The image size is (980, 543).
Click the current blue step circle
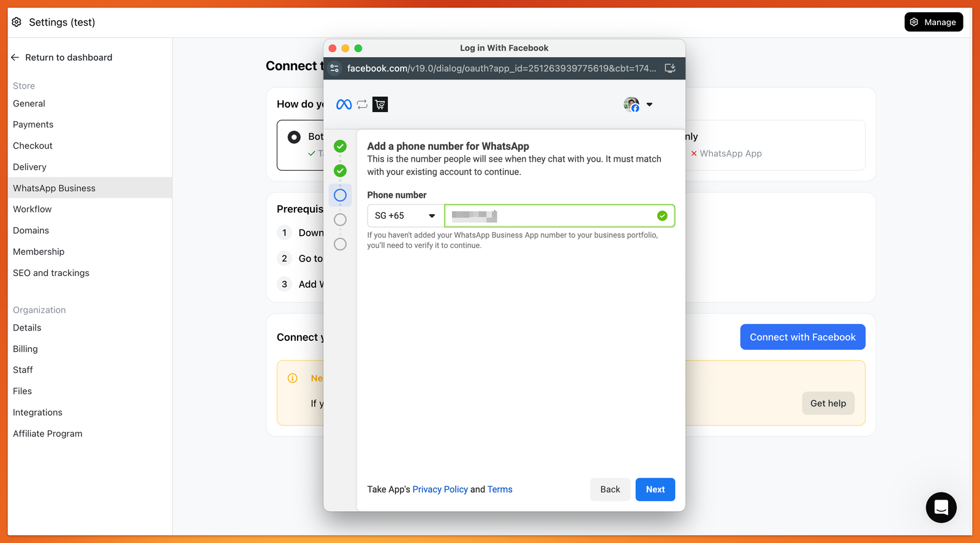tap(340, 195)
